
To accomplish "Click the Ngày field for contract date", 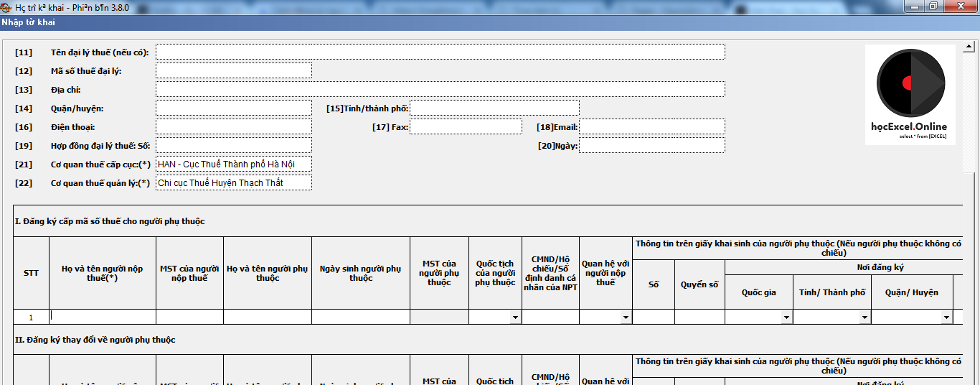I will 651,146.
